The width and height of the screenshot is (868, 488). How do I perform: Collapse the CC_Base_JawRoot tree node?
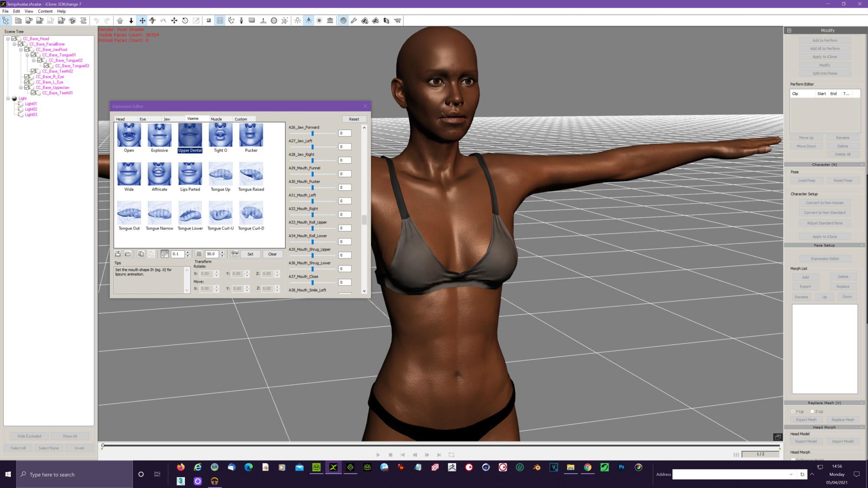pyautogui.click(x=21, y=49)
